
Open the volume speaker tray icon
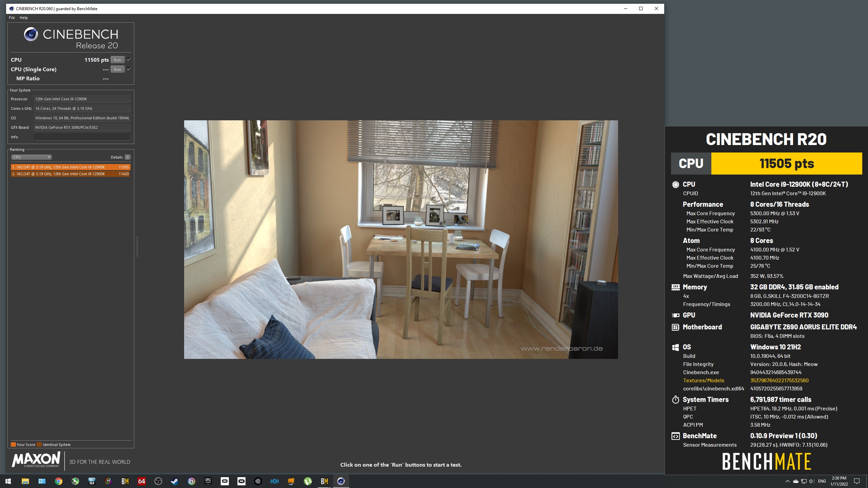[812, 481]
